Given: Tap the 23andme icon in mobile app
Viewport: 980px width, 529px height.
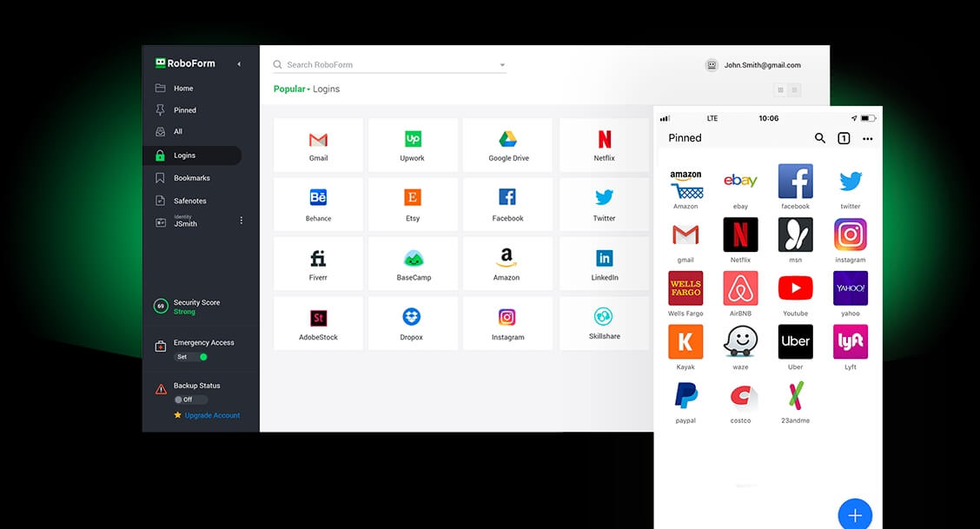Looking at the screenshot, I should [x=796, y=395].
